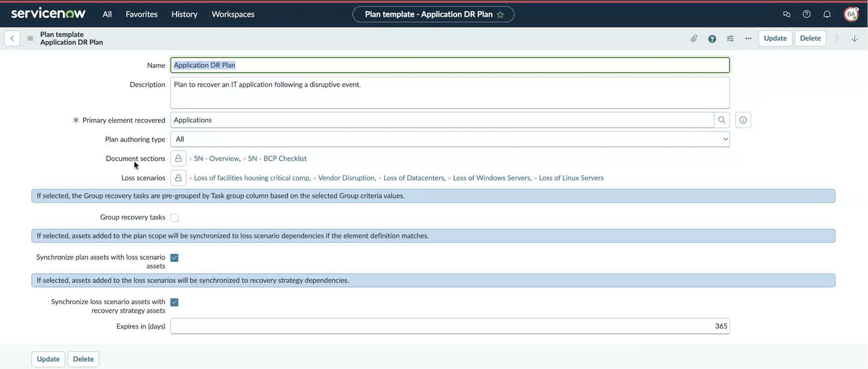Open the more options ellipsis menu
Screen dimensions: 868x369
point(748,38)
